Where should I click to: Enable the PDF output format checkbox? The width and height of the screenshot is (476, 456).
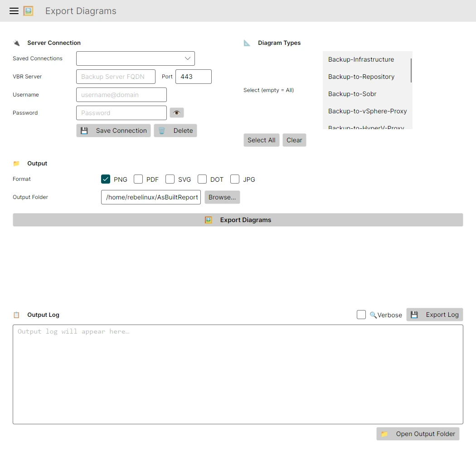click(138, 179)
